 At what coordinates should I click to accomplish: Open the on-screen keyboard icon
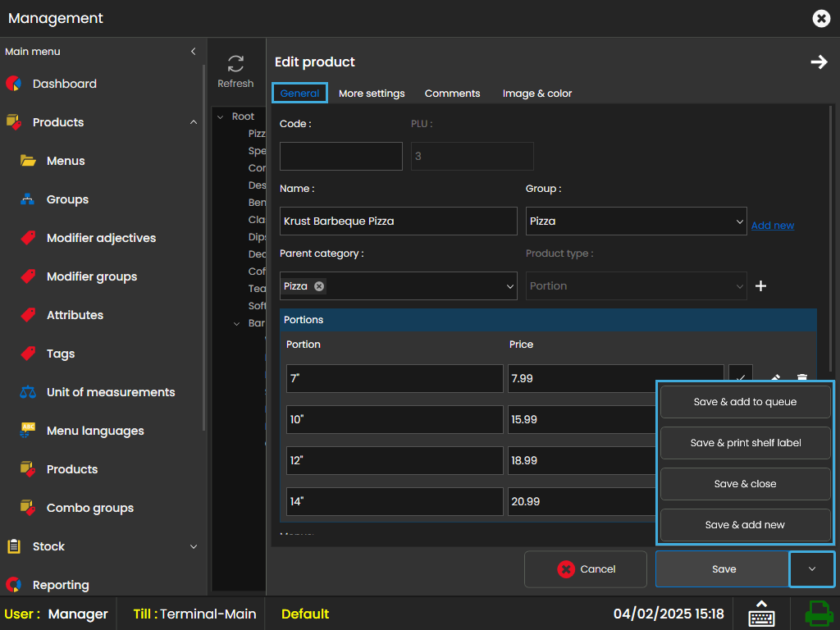[761, 614]
